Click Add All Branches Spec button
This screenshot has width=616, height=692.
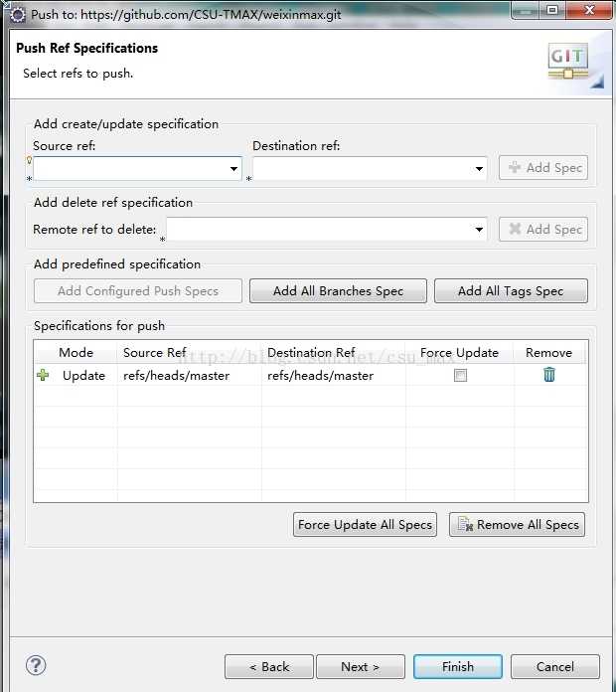(x=338, y=291)
